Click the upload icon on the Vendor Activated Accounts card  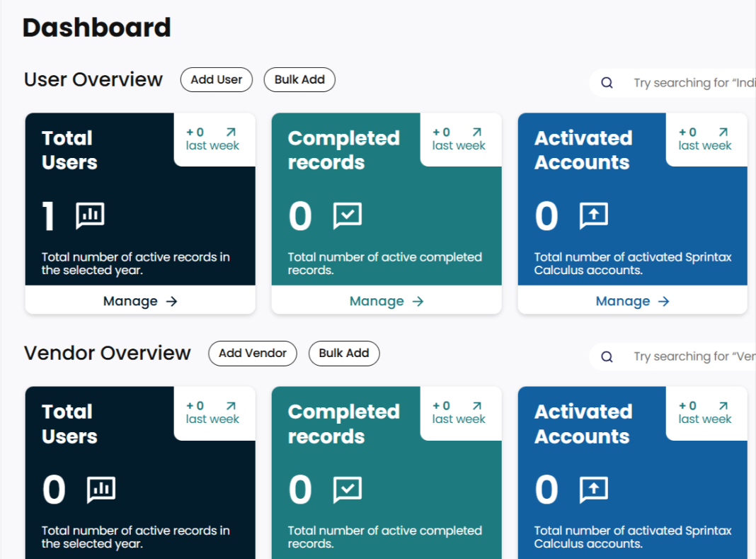pyautogui.click(x=594, y=489)
